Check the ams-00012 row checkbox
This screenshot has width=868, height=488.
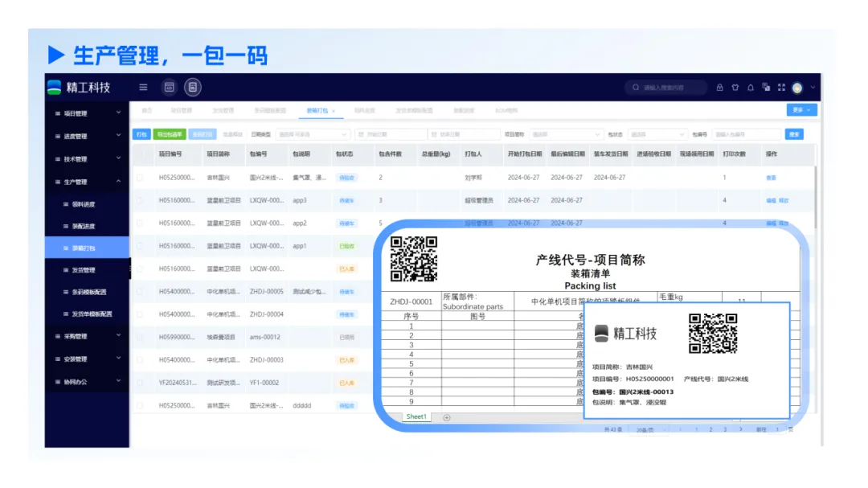[140, 337]
